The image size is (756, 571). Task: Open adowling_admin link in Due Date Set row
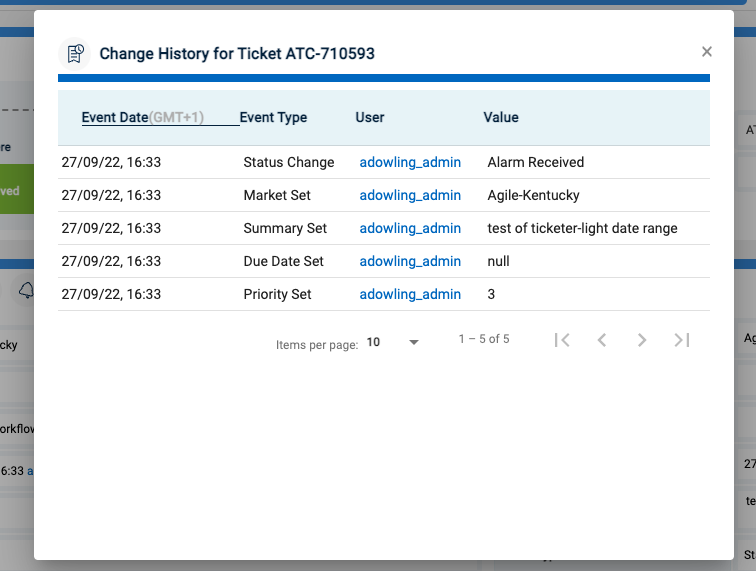410,261
